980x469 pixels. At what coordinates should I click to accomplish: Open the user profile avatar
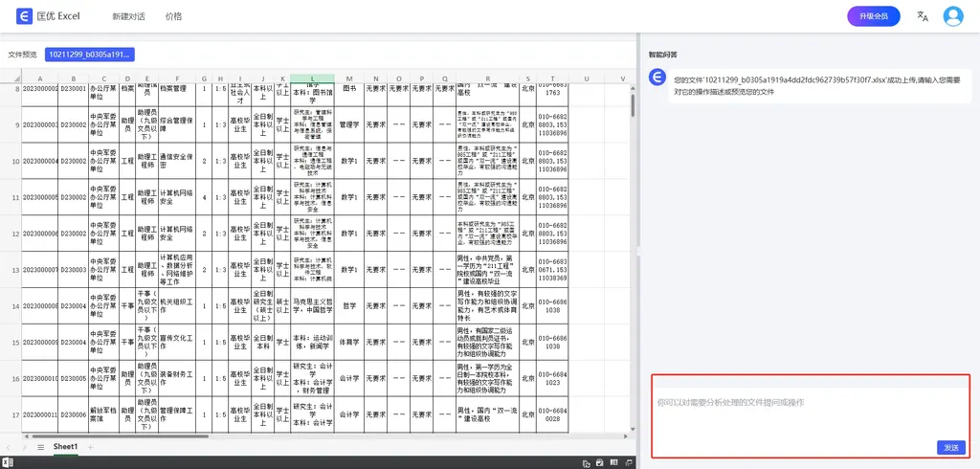coord(953,16)
